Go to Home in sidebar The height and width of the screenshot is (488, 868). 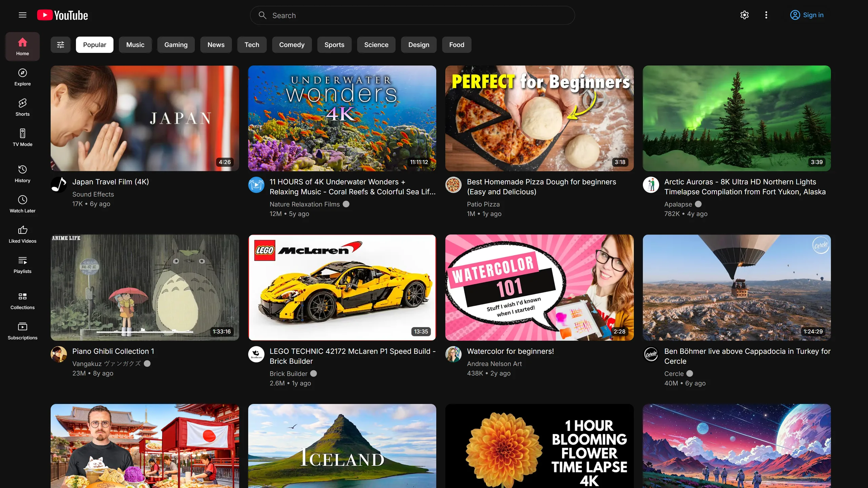tap(22, 46)
